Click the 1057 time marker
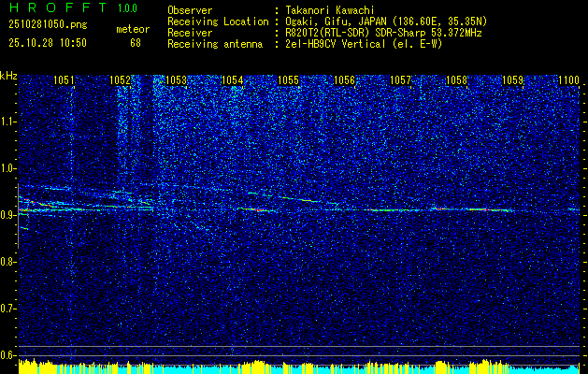Screen dimensions: 588x374 pos(400,79)
